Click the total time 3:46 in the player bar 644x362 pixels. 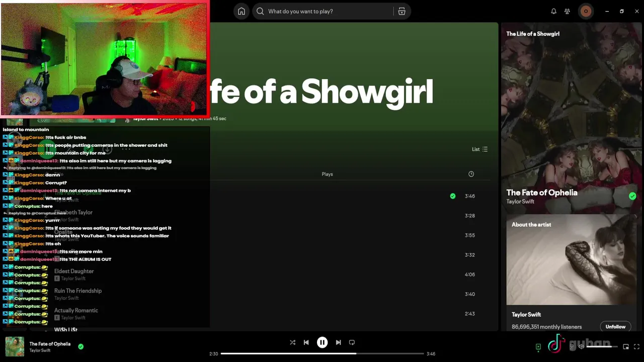tap(431, 354)
